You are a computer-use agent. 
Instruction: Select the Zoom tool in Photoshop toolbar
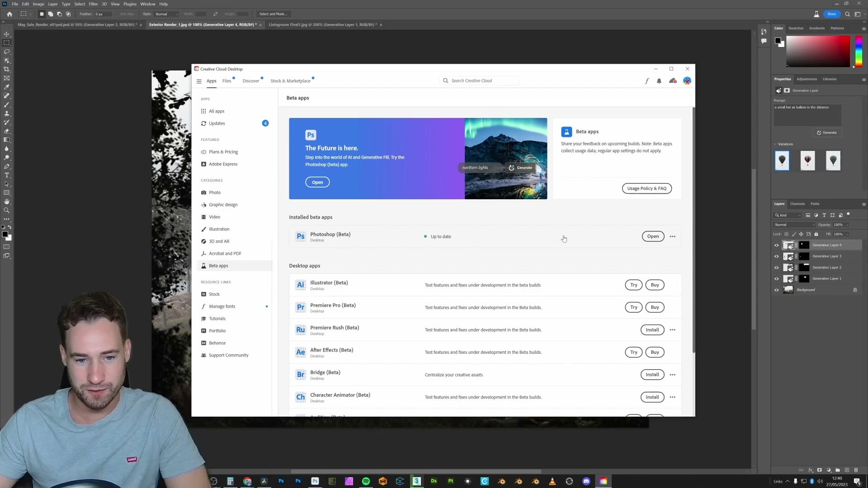pos(6,210)
